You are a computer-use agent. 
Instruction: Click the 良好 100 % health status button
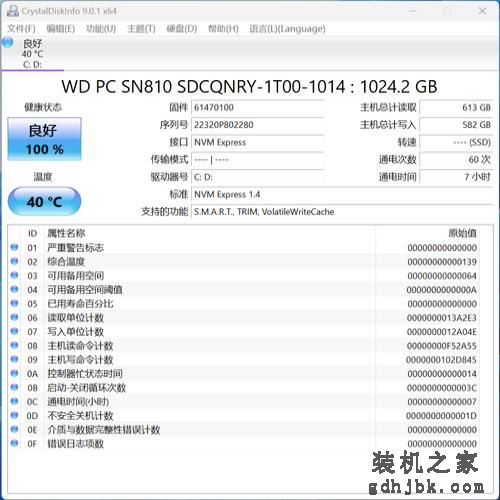pos(44,139)
